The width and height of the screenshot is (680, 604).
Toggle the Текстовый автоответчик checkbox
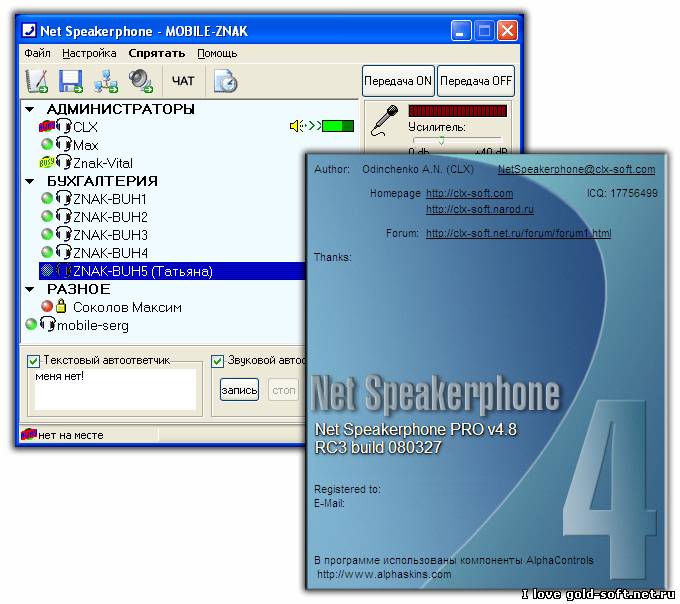click(33, 361)
